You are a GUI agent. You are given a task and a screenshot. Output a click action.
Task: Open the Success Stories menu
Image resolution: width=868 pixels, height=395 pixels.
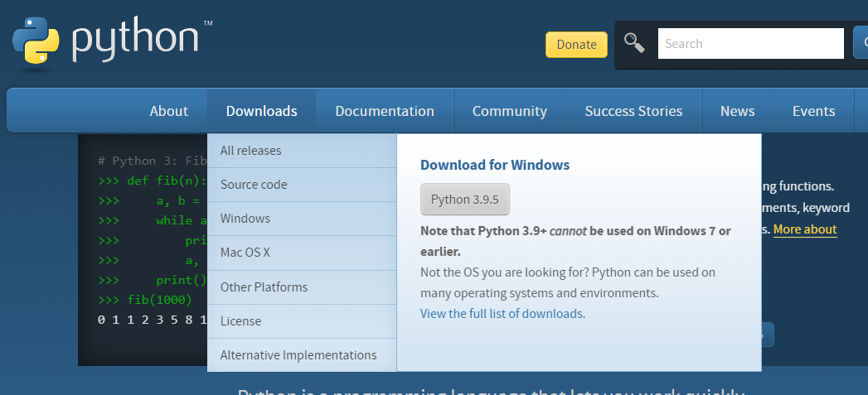(x=633, y=111)
